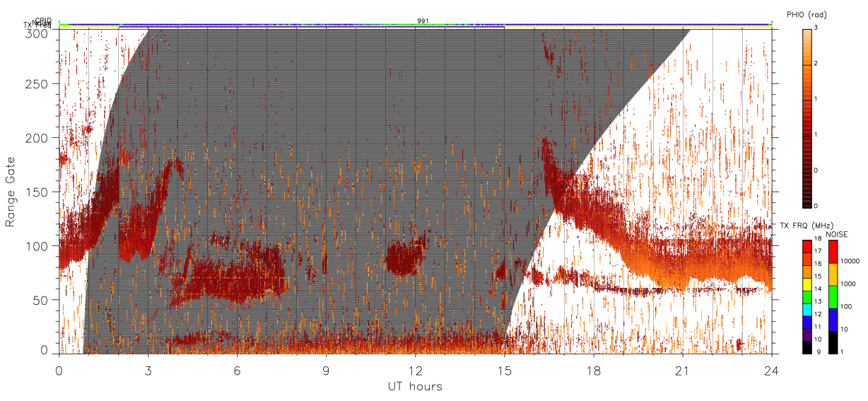Image resolution: width=868 pixels, height=401 pixels.
Task: Click the '11' label on TX FRQ legend
Action: coord(818,327)
